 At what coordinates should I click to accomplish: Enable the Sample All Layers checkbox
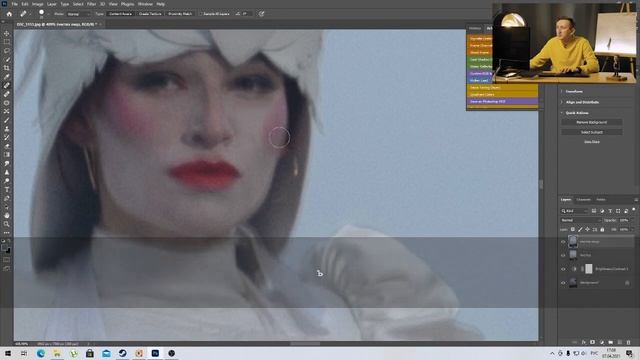point(201,14)
